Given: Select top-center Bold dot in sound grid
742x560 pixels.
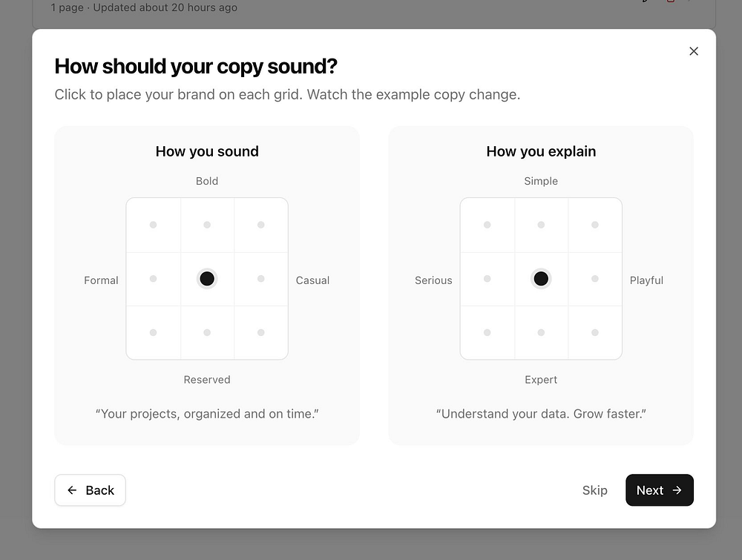Looking at the screenshot, I should tap(207, 225).
